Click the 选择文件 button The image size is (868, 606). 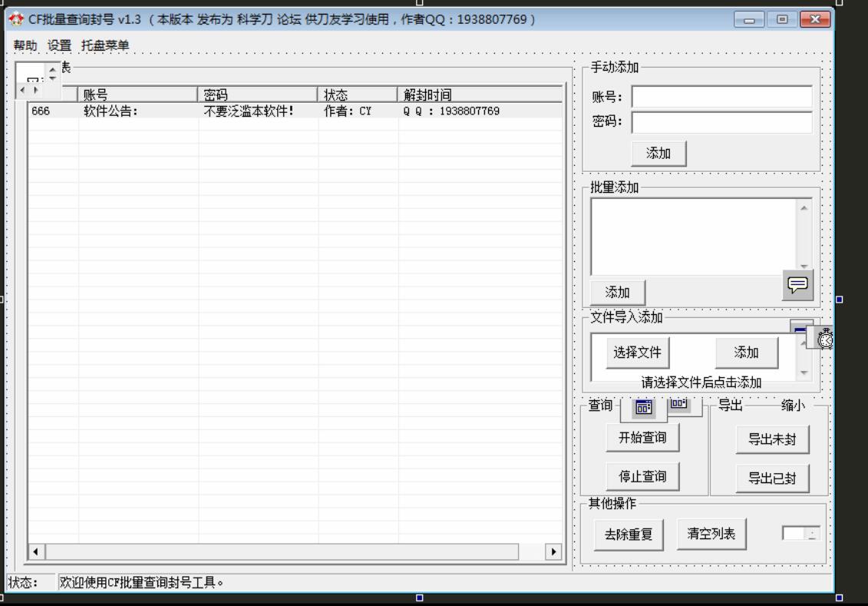click(637, 353)
